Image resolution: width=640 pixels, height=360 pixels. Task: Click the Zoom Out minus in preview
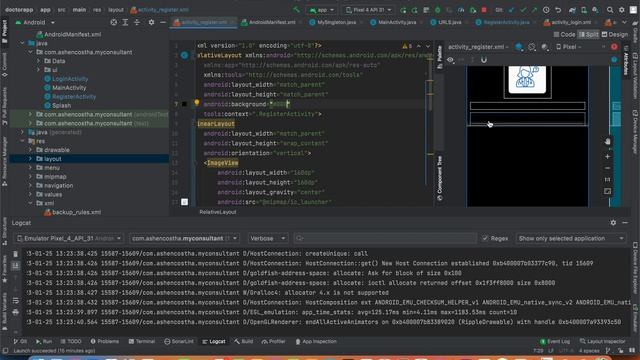click(607, 168)
